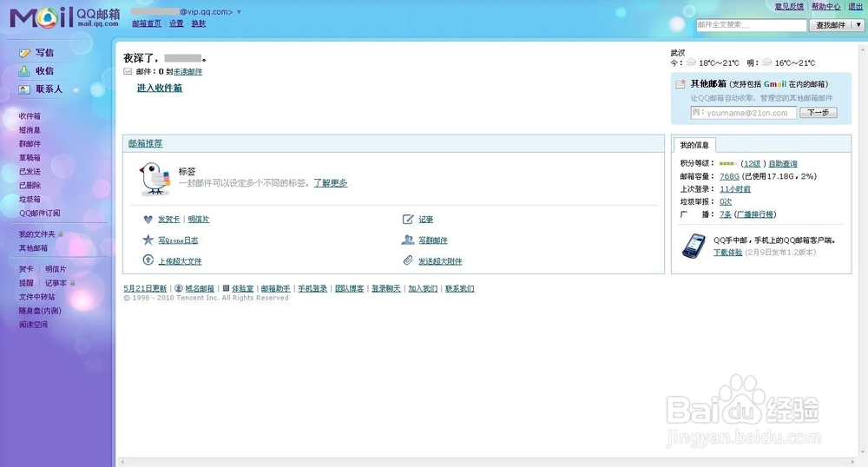The height and width of the screenshot is (467, 868).
Task: Click 768G mailbox capacity link
Action: [x=729, y=176]
